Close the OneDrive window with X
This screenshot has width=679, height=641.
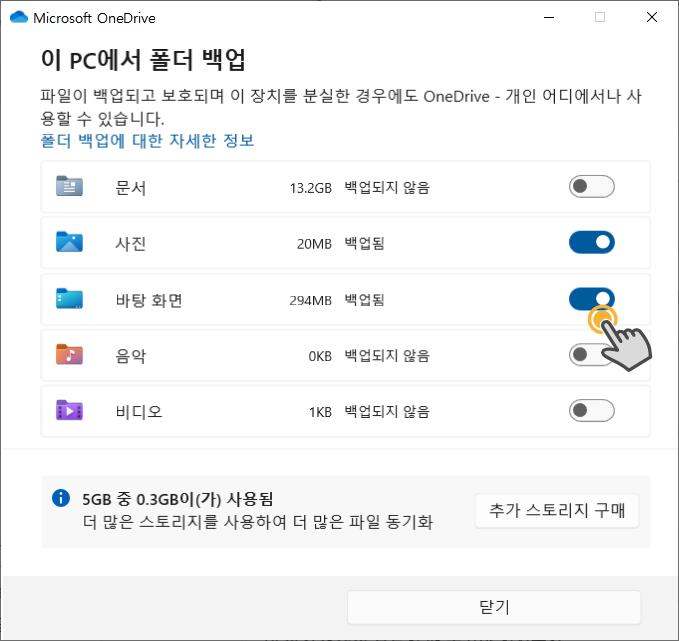652,17
